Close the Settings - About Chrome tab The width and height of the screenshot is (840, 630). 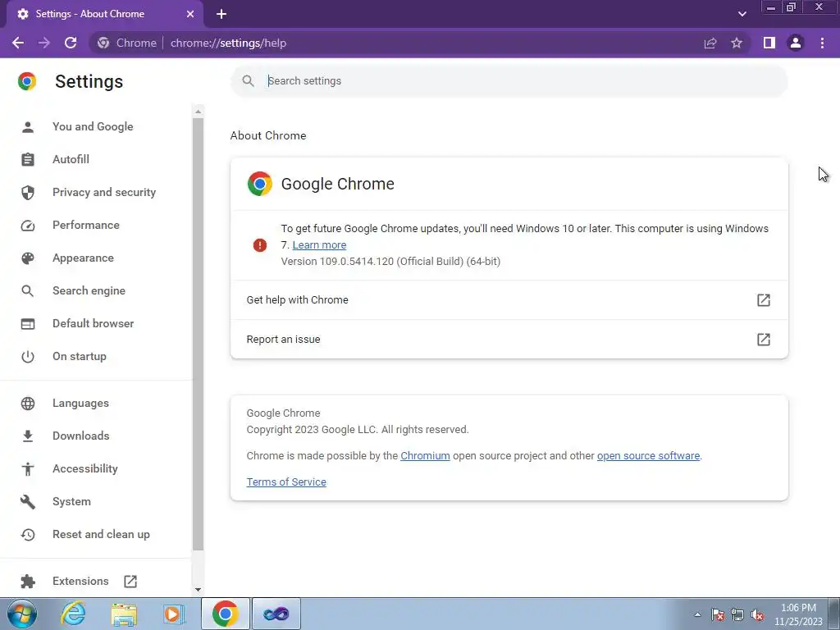click(x=190, y=14)
